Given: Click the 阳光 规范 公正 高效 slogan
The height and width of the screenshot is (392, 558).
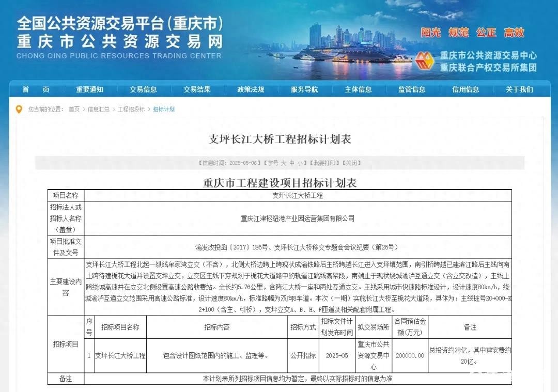Looking at the screenshot, I should [x=473, y=33].
